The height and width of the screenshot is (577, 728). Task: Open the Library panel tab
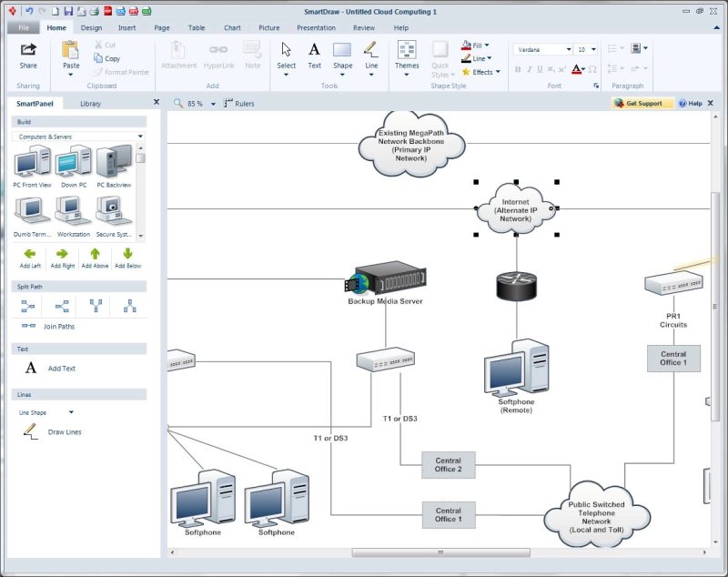click(x=90, y=104)
